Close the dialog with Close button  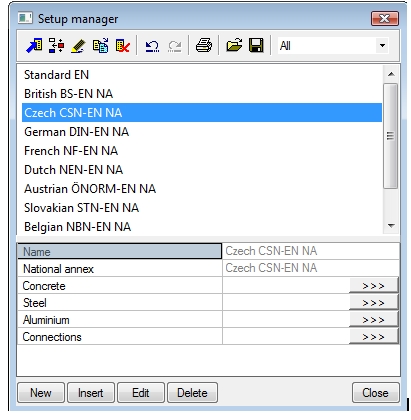[x=375, y=393]
